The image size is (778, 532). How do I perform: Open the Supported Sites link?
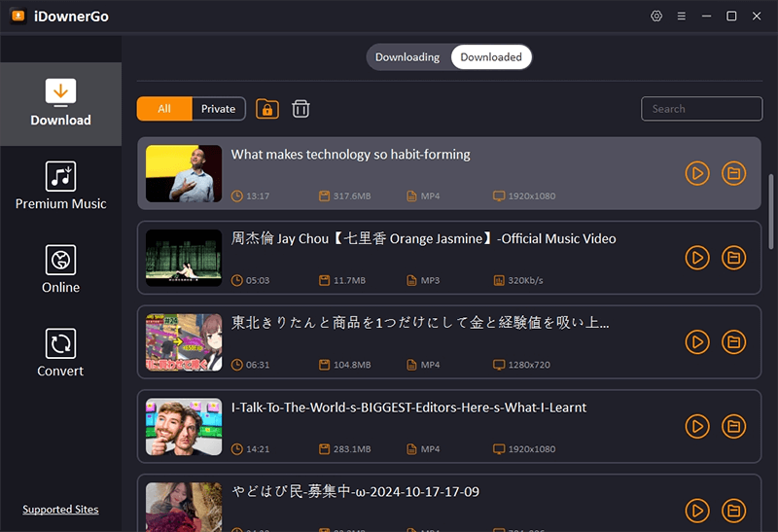coord(60,510)
